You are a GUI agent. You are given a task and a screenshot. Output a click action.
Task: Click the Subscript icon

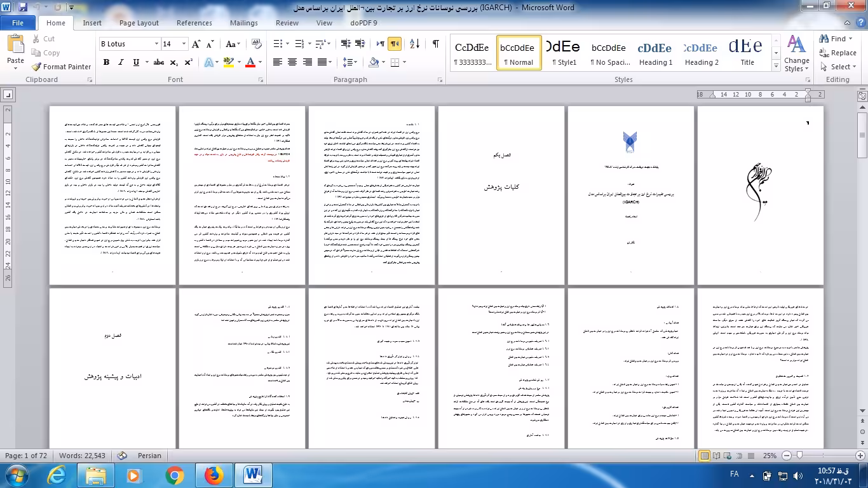(x=174, y=62)
